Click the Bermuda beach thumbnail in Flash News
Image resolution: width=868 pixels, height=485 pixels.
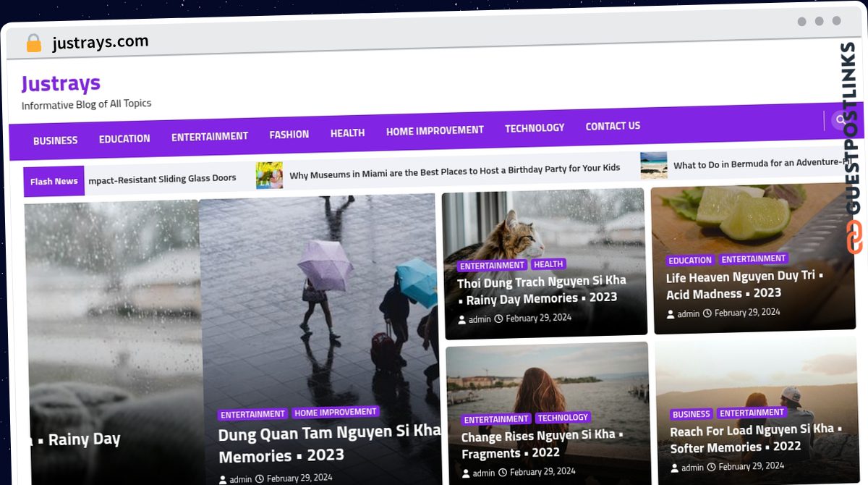(654, 165)
